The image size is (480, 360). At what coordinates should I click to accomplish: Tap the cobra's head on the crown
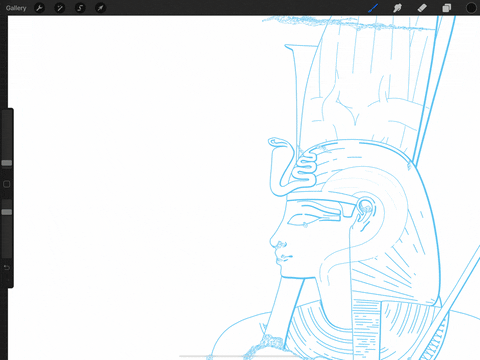click(x=279, y=142)
